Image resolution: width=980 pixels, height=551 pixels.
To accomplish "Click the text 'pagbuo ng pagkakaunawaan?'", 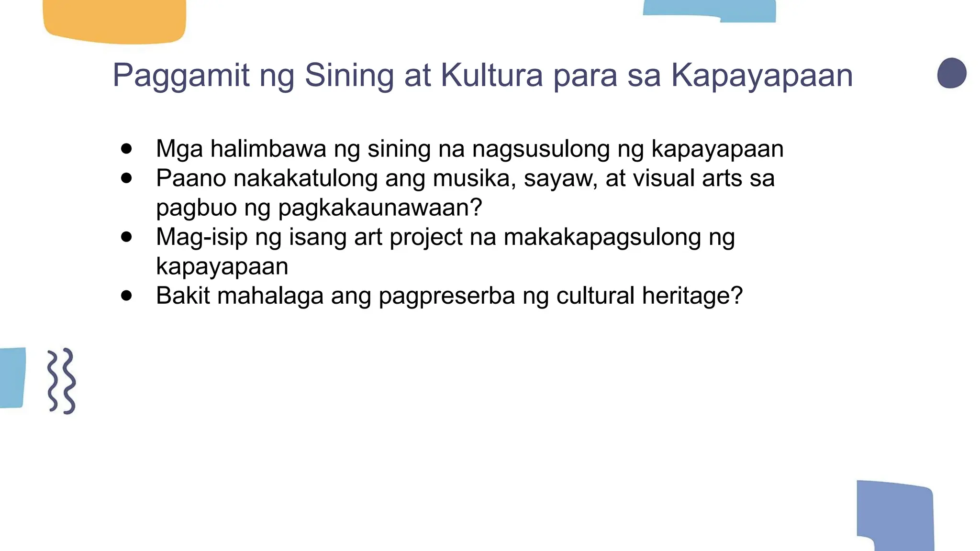I will pos(319,208).
